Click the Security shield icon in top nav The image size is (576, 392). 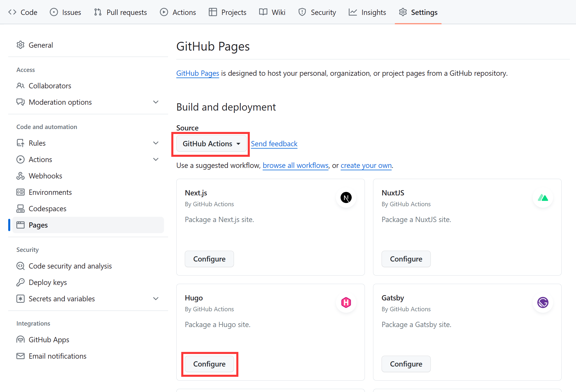point(302,12)
